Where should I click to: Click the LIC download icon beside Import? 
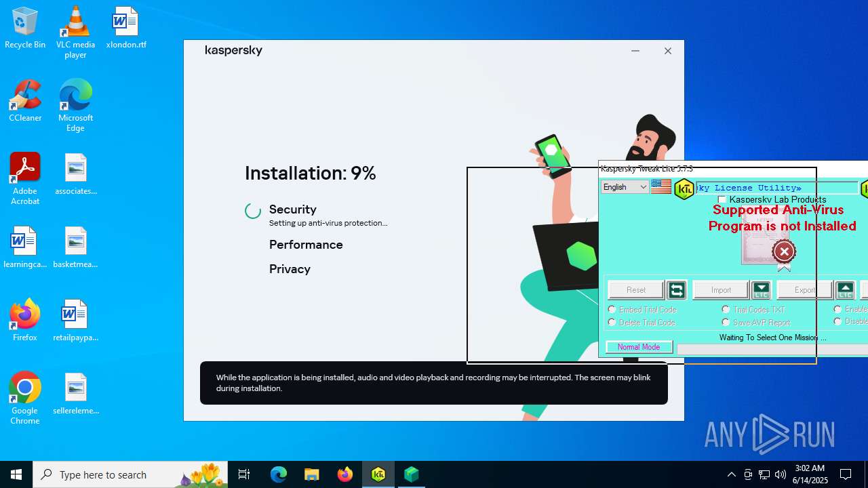coord(761,290)
